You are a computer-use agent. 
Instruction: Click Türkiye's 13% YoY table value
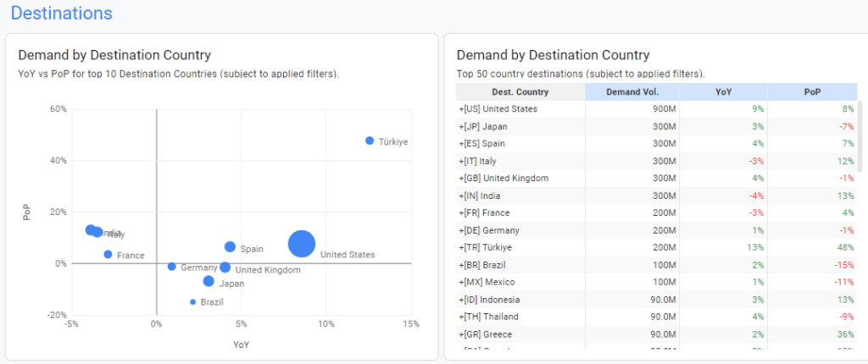point(757,247)
